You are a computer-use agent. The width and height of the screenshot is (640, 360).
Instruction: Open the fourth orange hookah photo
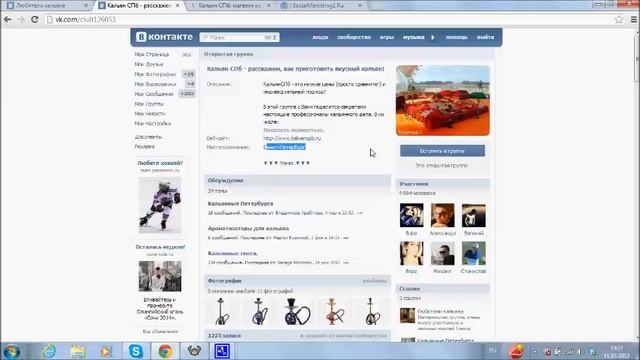tap(335, 311)
